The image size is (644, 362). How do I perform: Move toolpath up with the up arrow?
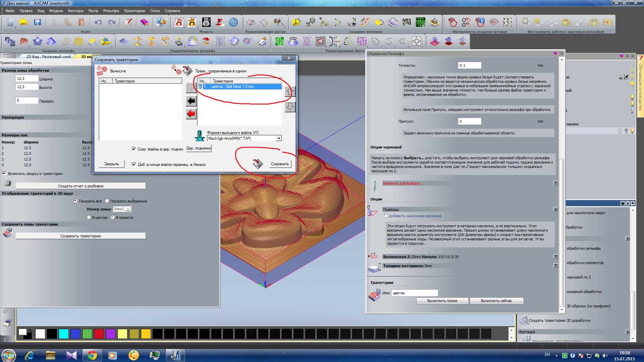pos(290,92)
